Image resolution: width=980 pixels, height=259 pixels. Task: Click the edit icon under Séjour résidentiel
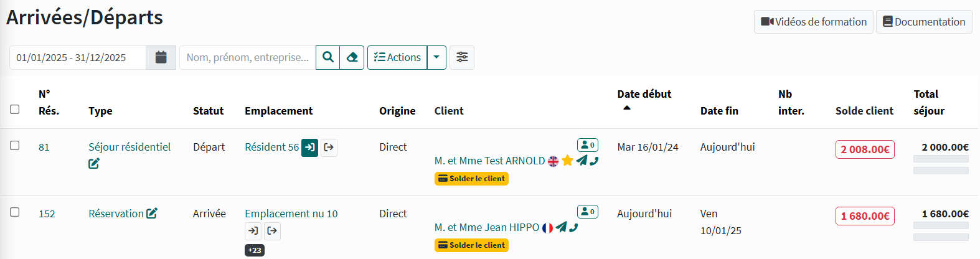pyautogui.click(x=94, y=164)
